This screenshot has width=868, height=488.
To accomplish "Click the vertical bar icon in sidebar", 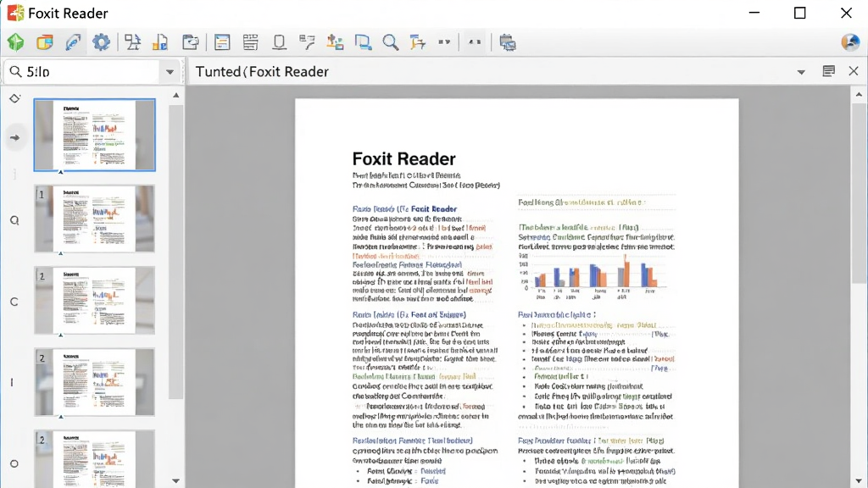I will point(12,382).
